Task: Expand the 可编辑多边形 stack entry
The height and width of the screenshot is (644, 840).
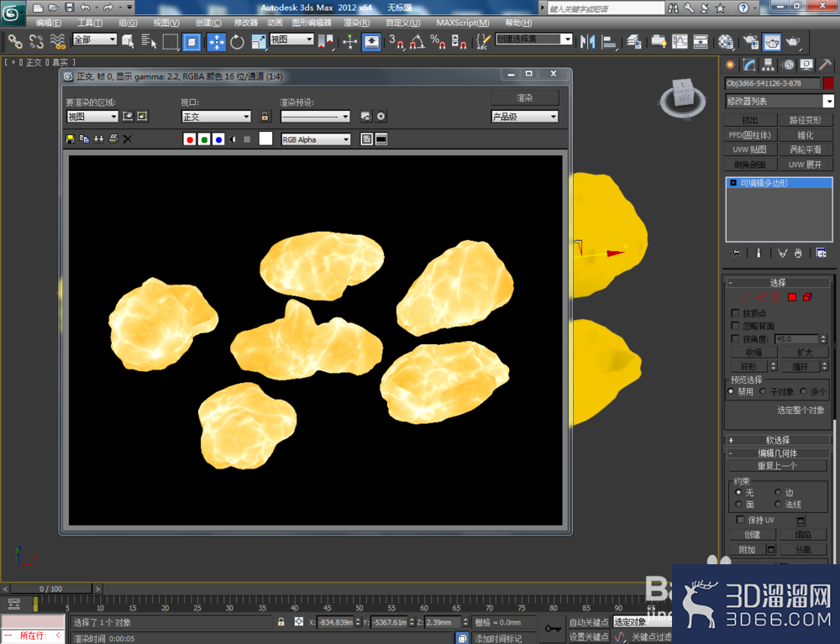Action: [x=733, y=183]
